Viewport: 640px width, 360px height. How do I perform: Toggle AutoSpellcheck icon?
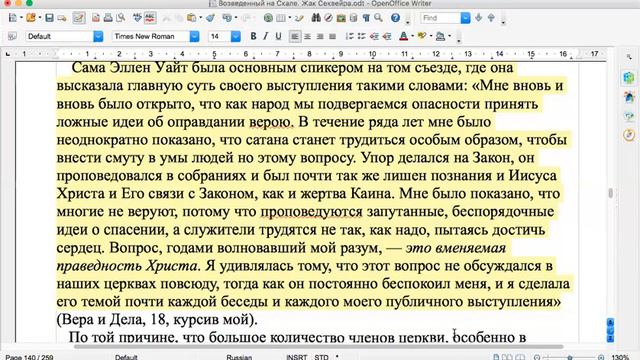coord(150,18)
